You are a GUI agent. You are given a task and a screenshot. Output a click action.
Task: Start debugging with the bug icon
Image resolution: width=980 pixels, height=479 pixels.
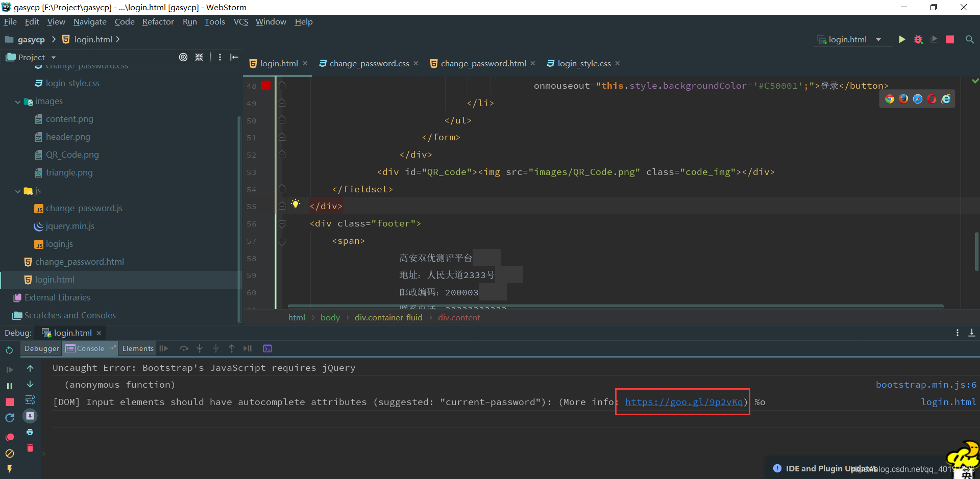point(918,39)
